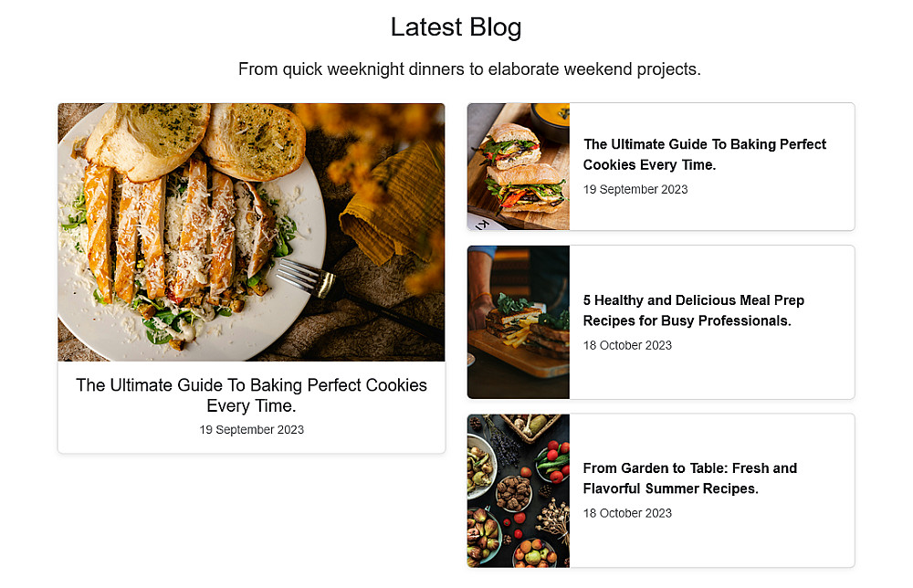This screenshot has height=588, width=913.
Task: Click the subtitle about quick weeknight dinners
Action: point(469,69)
